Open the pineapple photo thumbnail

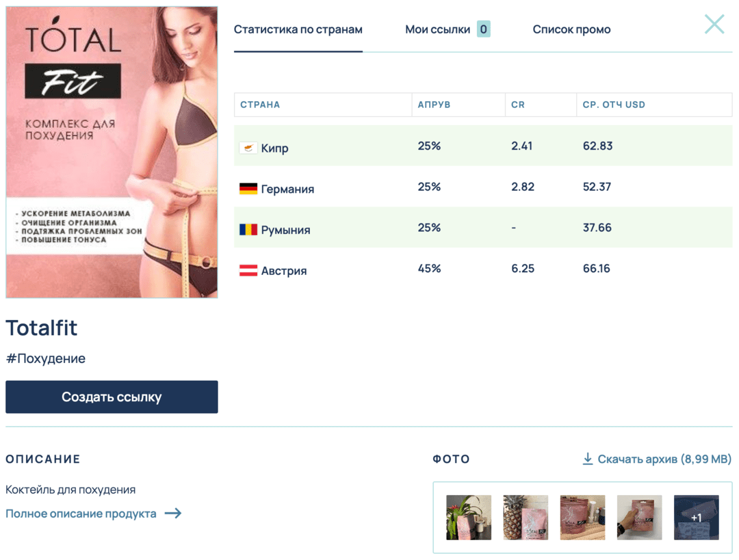point(526,517)
